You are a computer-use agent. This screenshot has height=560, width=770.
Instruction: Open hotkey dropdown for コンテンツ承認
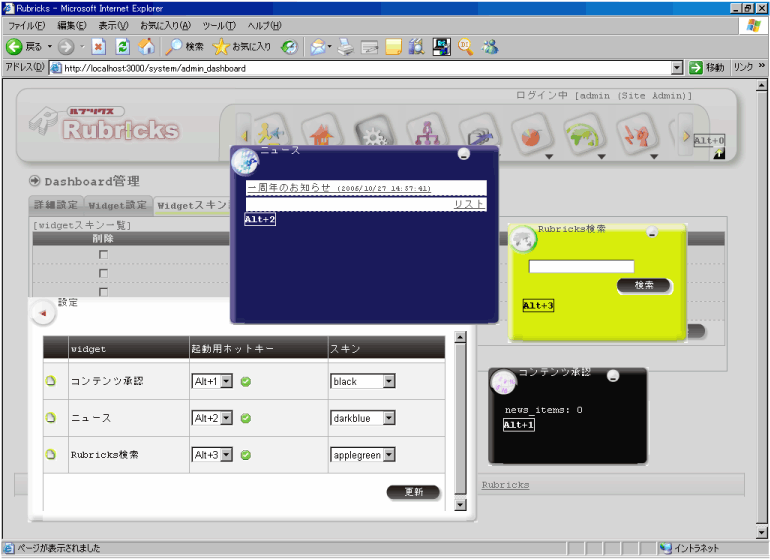click(226, 381)
